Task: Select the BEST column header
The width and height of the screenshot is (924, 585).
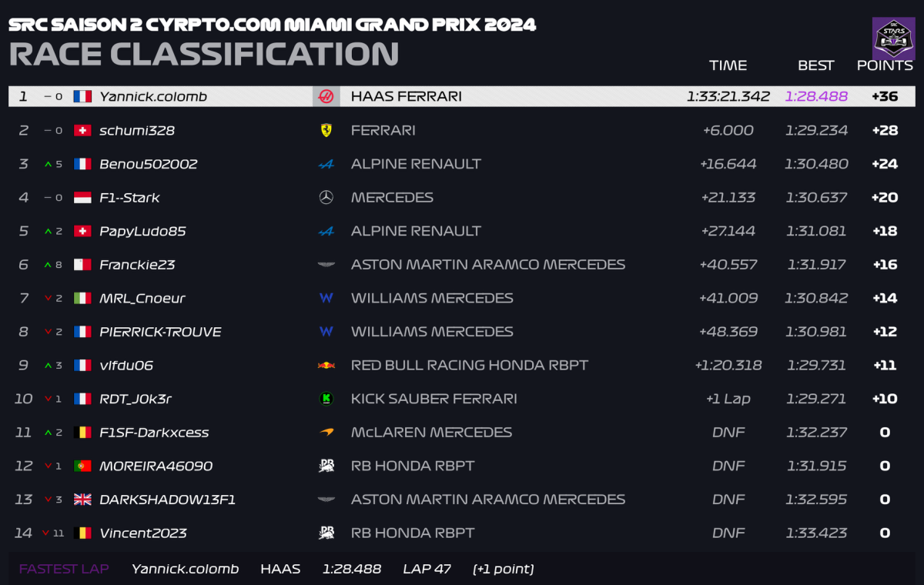Action: 815,65
